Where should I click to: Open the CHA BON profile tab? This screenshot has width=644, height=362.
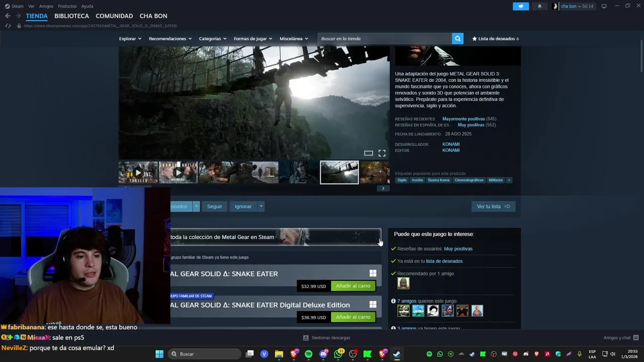[x=153, y=16]
